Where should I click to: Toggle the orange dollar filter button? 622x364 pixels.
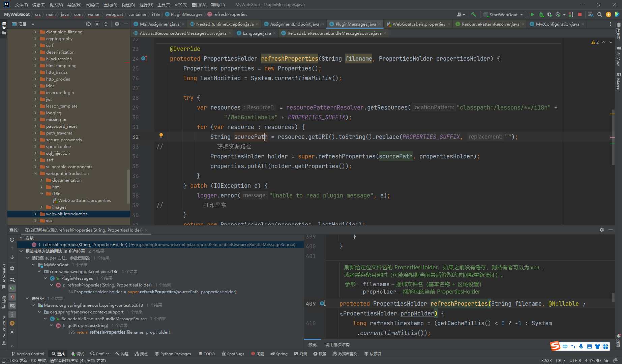coord(12,323)
